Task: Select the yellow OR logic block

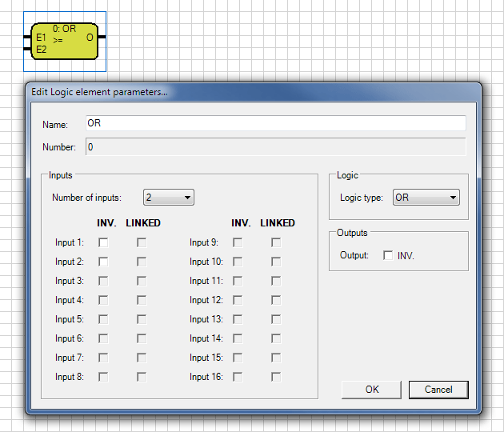Action: (64, 41)
